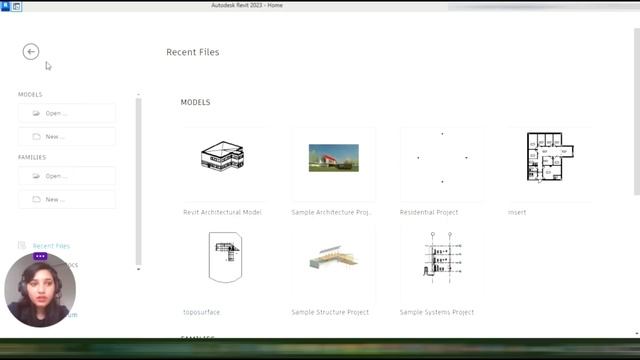Open Revit Architectural Model thumbnail
Screen dimensions: 640x360
coord(223,164)
